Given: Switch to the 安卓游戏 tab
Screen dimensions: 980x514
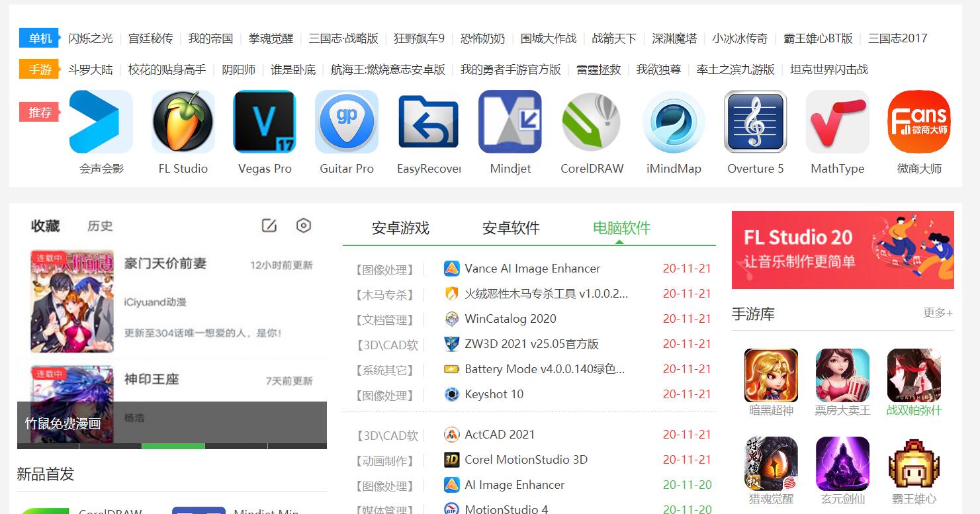Looking at the screenshot, I should pos(400,228).
